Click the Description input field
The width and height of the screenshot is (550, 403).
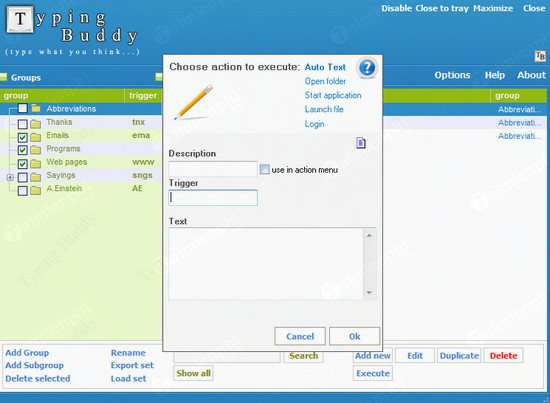213,169
